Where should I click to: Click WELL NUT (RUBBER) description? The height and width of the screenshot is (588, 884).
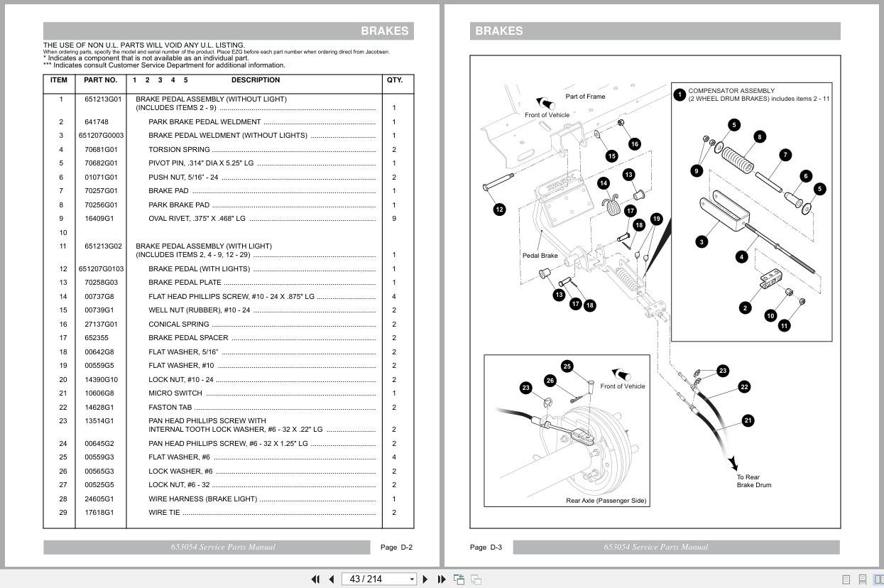[x=199, y=310]
